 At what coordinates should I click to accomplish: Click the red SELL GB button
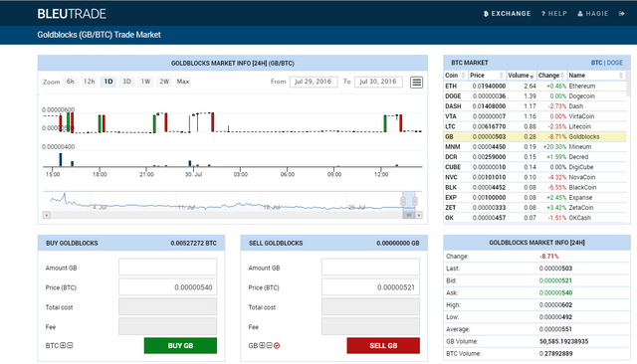383,346
